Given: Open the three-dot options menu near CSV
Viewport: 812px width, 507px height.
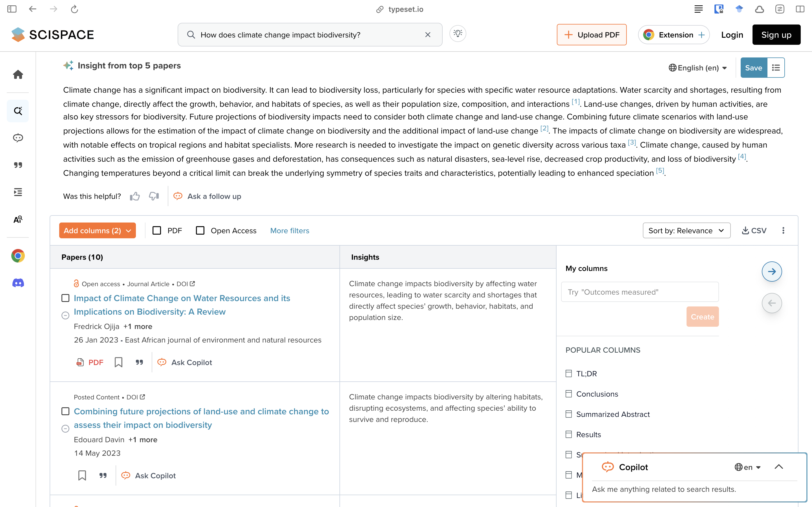Looking at the screenshot, I should click(783, 231).
